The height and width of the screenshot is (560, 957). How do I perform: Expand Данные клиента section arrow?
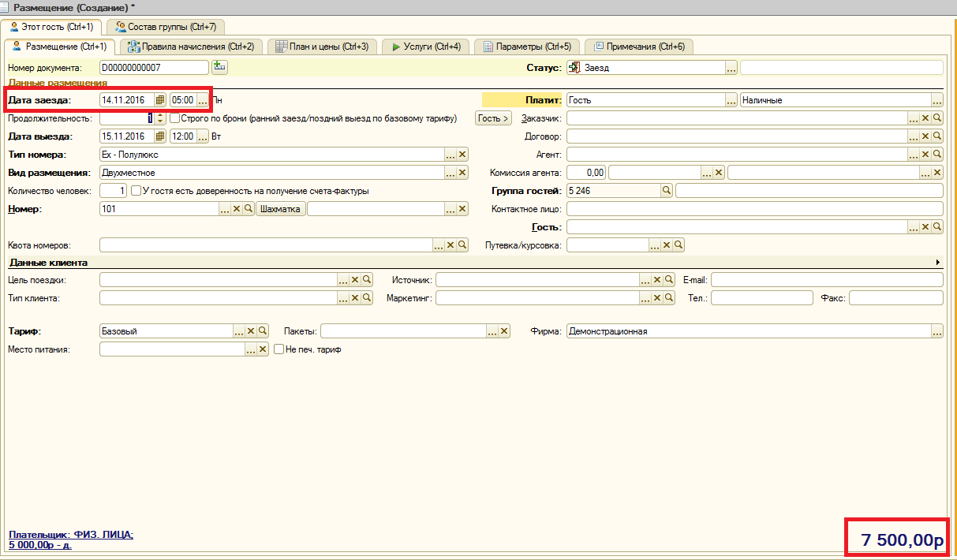tap(938, 262)
